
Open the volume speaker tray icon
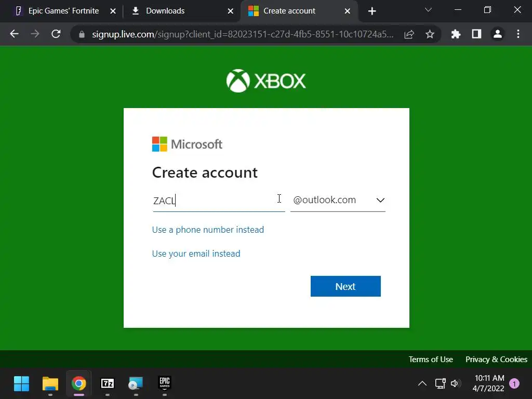pyautogui.click(x=456, y=384)
